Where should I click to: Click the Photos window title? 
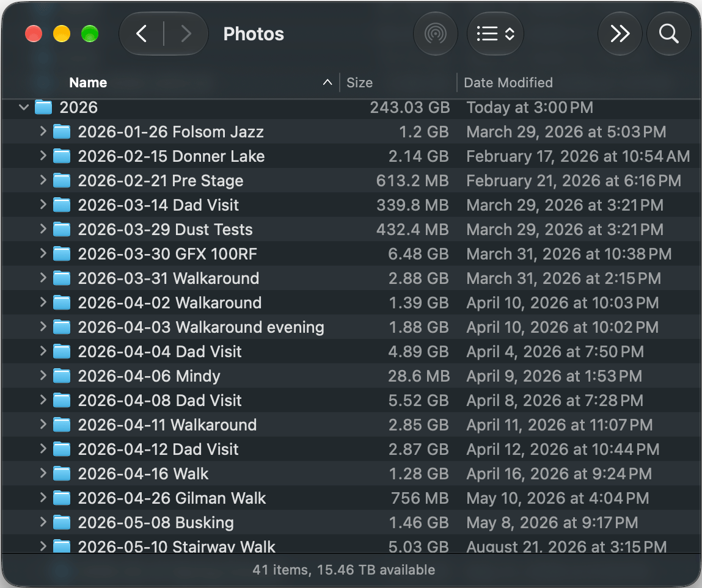click(x=254, y=34)
